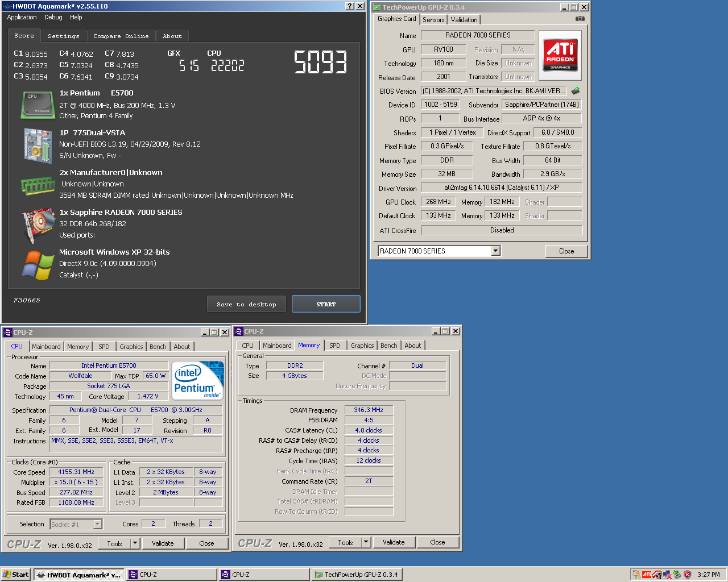728x582 pixels.
Task: Switch to GPU-Z Sensors tab
Action: 433,20
